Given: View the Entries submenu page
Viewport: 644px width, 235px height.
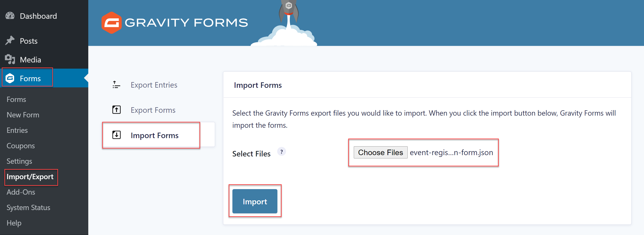Looking at the screenshot, I should (17, 130).
